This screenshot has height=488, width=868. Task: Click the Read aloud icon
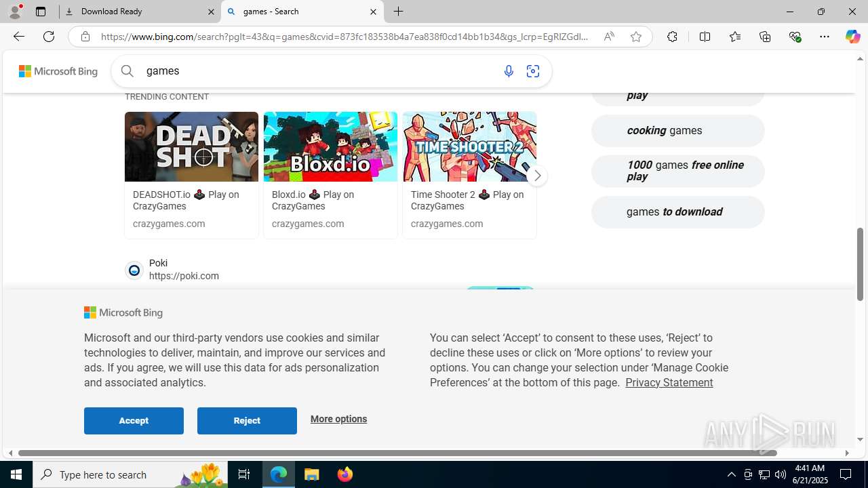point(609,37)
